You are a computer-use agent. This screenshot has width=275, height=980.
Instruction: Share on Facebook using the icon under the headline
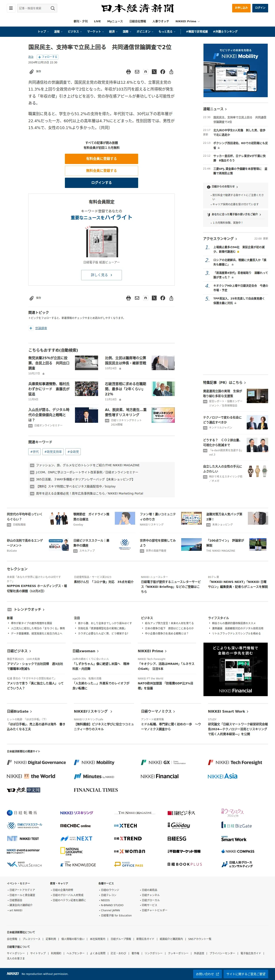163,71
